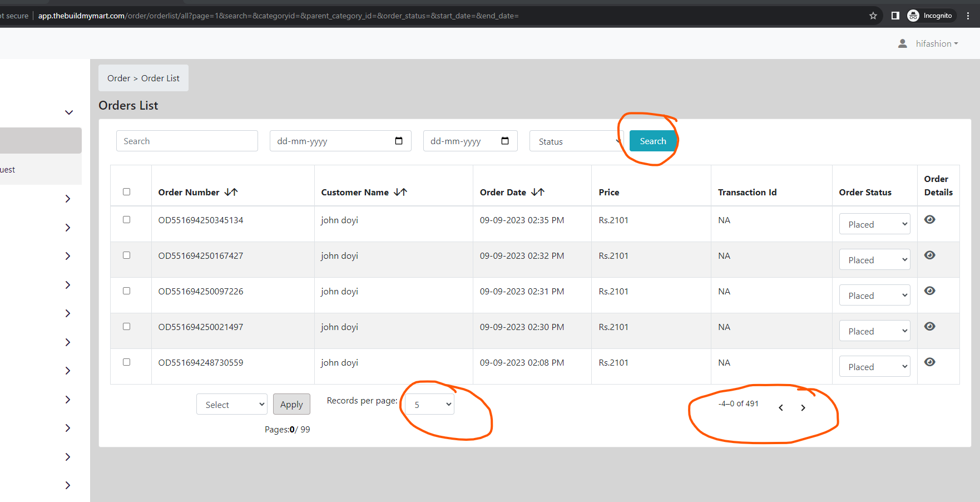Open bulk action Select dropdown
This screenshot has width=980, height=502.
[x=232, y=405]
